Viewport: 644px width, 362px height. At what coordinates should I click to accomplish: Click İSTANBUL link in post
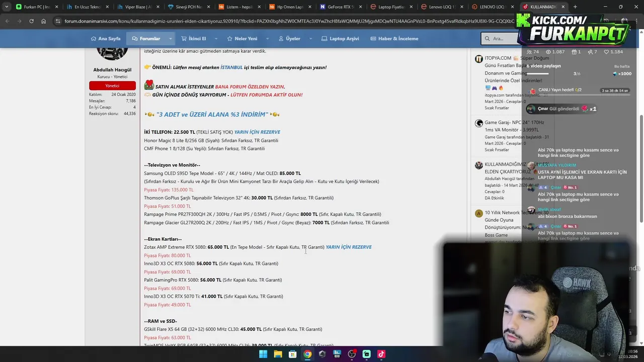coord(231,67)
